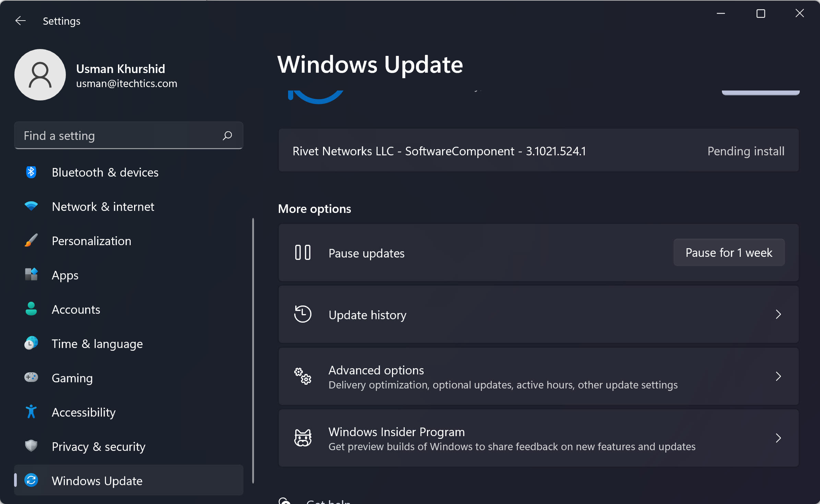
Task: Click Rivet Networks LLC update entry
Action: click(x=538, y=150)
